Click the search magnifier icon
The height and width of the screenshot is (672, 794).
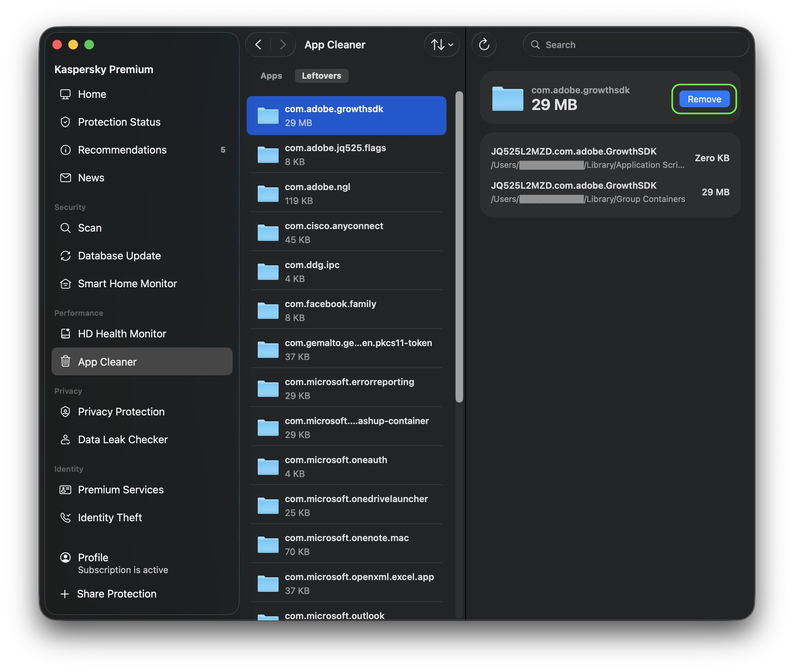[x=535, y=45]
